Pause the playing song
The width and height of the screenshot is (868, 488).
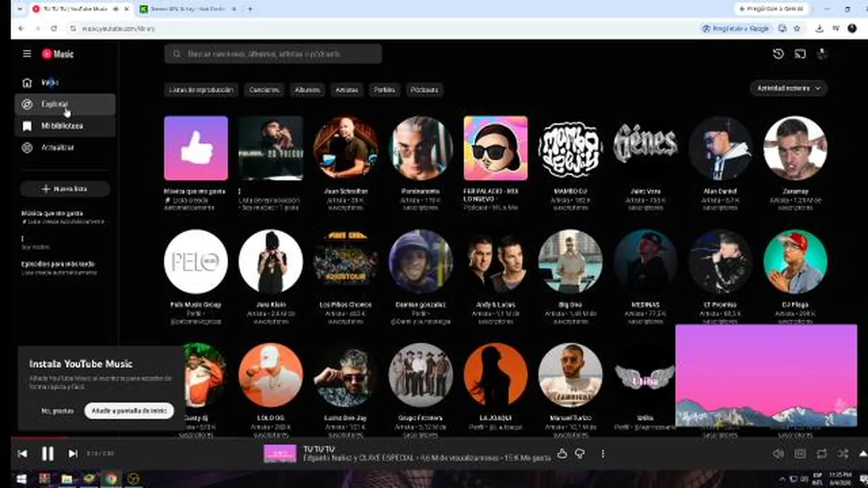47,453
